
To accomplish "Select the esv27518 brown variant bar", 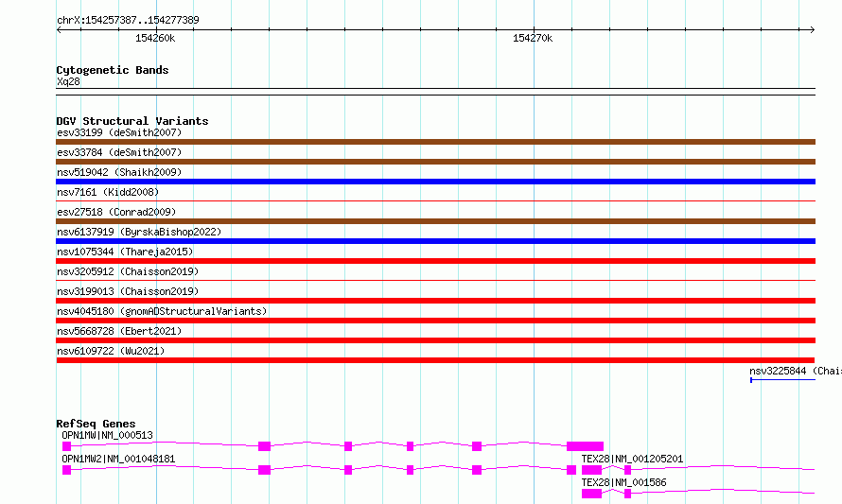I will 435,221.
